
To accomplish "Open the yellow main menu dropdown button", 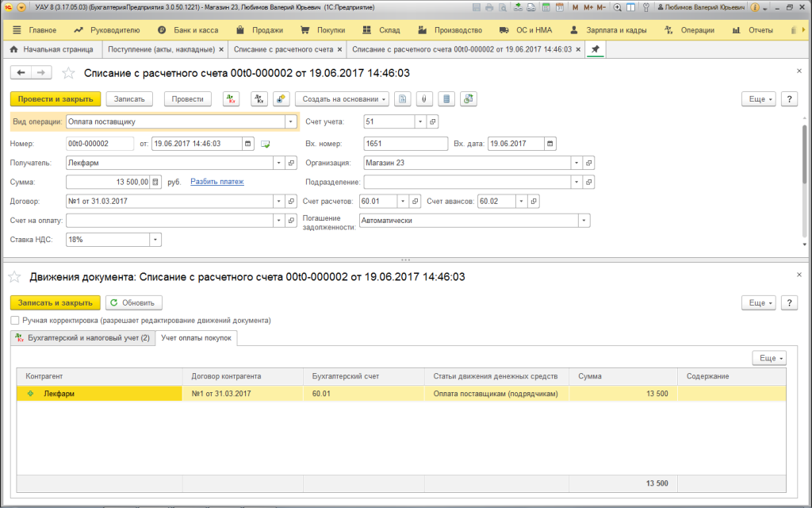I will [21, 8].
